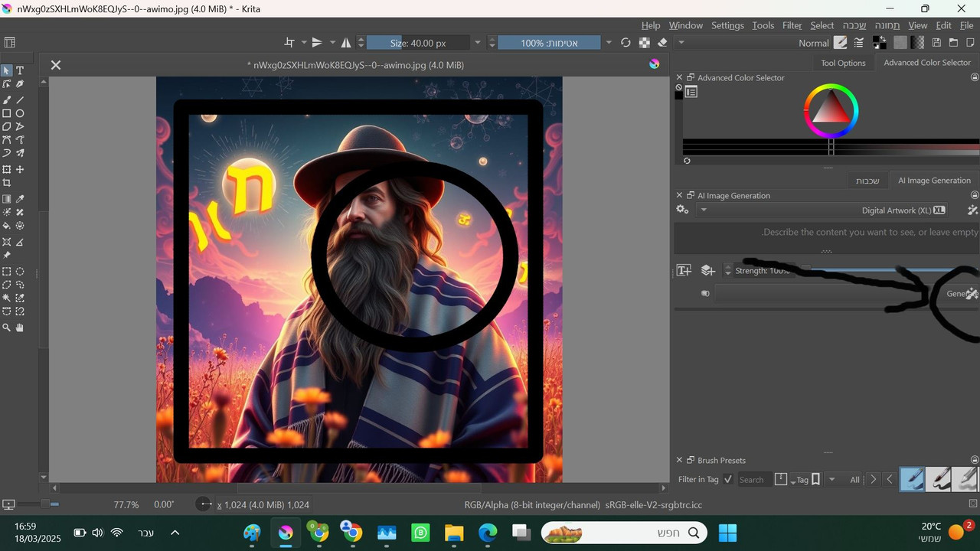980x551 pixels.
Task: Open File Explorer from the taskbar
Action: click(x=454, y=533)
